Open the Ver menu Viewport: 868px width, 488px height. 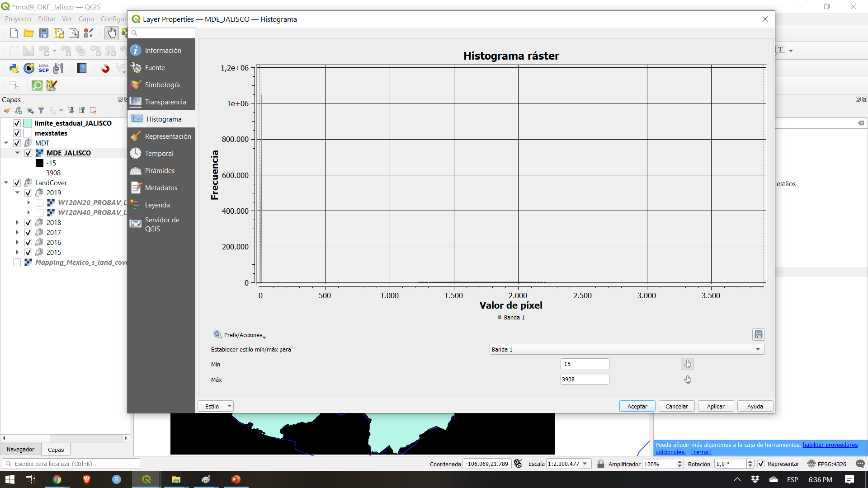coord(67,19)
